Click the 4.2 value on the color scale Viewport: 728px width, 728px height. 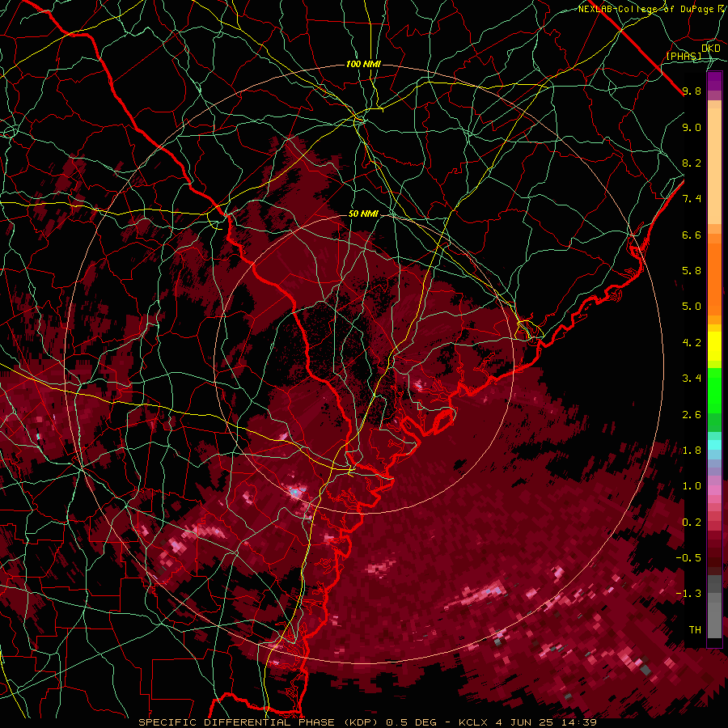tap(692, 343)
